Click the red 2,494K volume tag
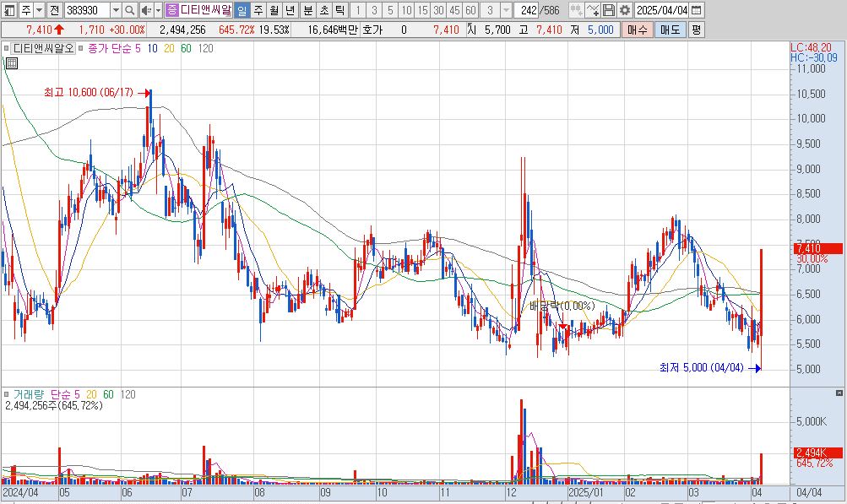The width and height of the screenshot is (847, 504). [x=818, y=453]
